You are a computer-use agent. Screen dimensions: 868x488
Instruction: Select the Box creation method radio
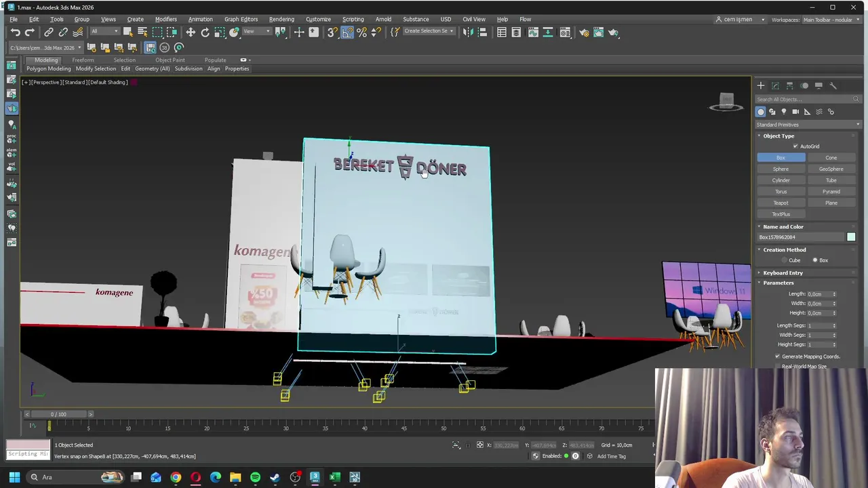click(x=815, y=260)
